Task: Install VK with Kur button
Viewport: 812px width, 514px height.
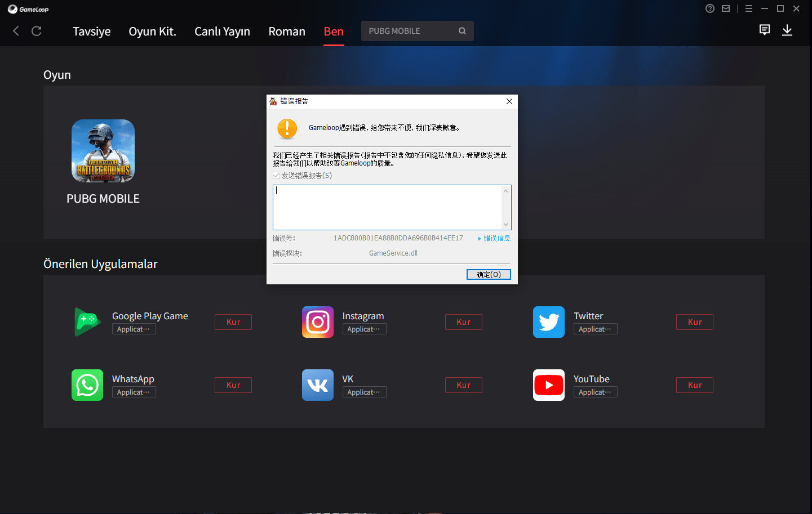Action: (x=464, y=385)
